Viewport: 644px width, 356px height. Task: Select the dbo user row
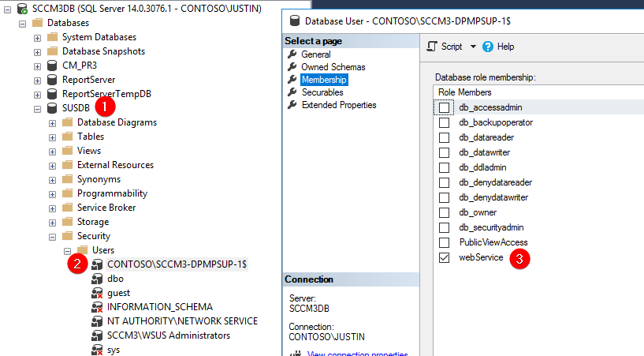click(115, 279)
